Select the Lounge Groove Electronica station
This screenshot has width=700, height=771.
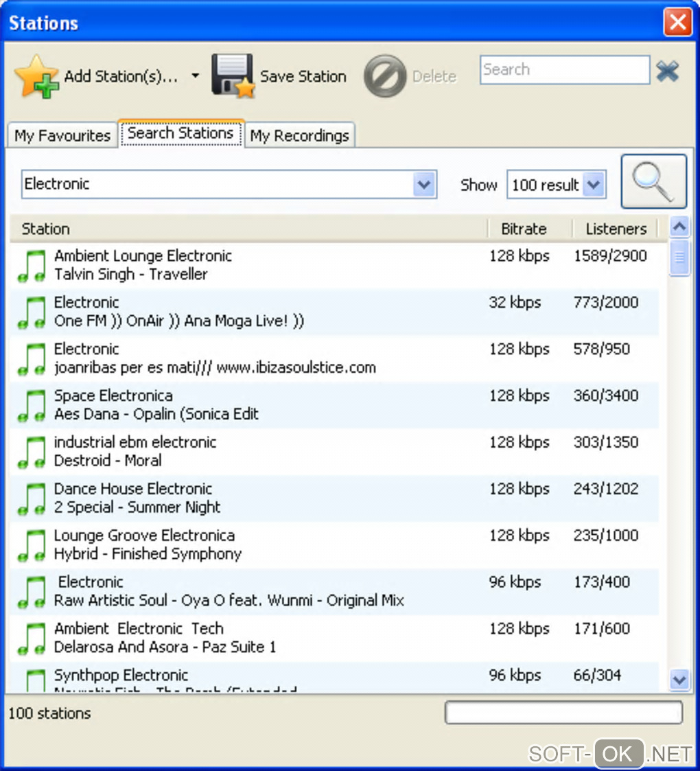144,535
